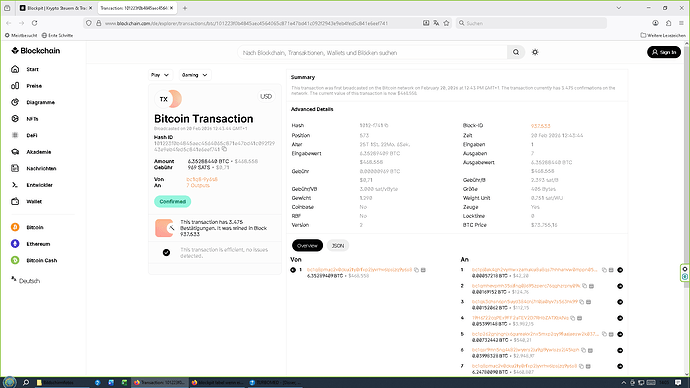Image resolution: width=690 pixels, height=388 pixels.
Task: Open the Blockchain logo home link
Action: tap(36, 51)
